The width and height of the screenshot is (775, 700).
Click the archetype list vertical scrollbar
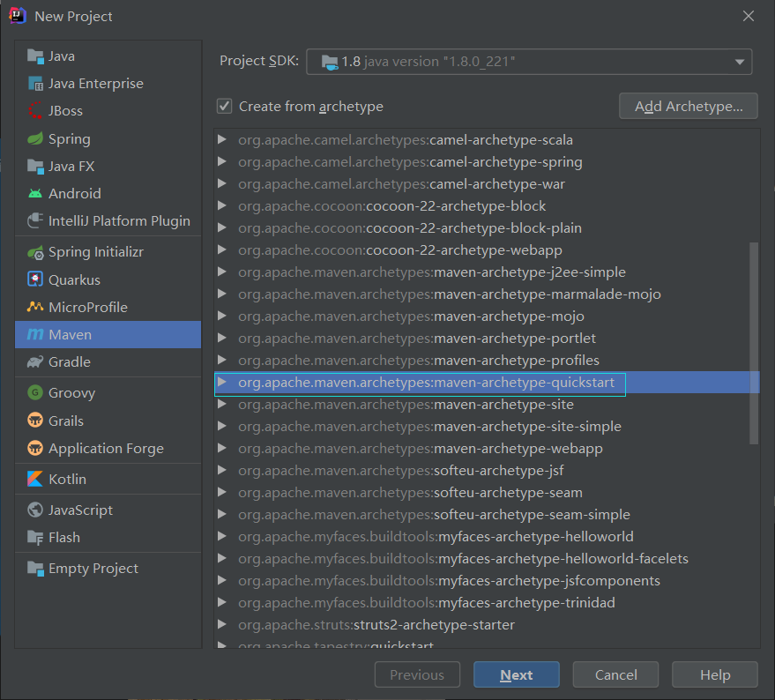754,344
